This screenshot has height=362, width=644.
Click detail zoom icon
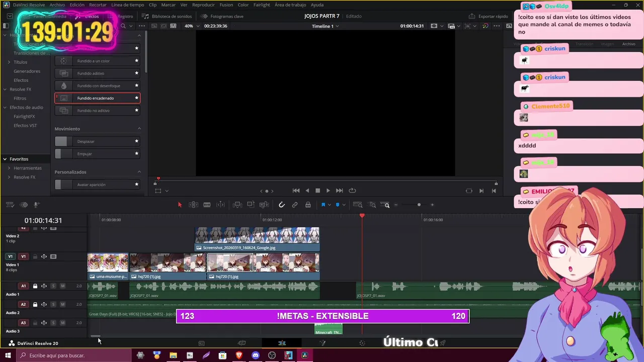pyautogui.click(x=373, y=205)
